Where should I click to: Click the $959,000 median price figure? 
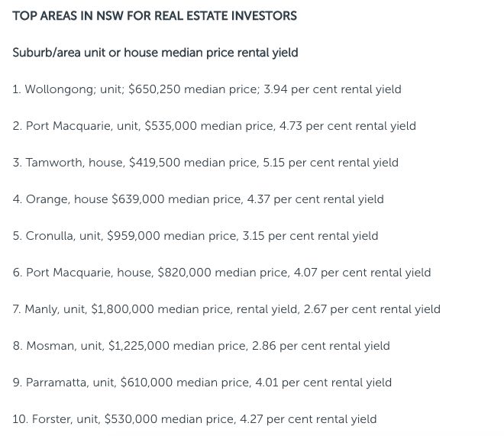[x=134, y=236]
